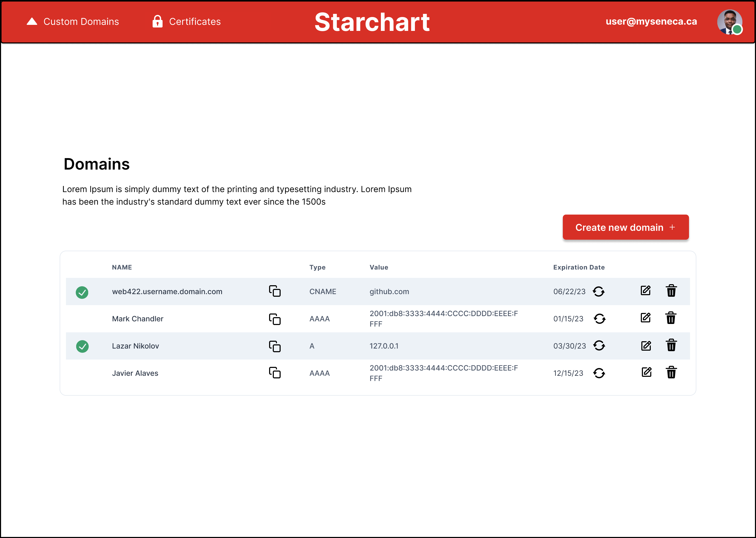This screenshot has height=538, width=756.
Task: Delete the web422.username.domain.com record
Action: tap(671, 291)
